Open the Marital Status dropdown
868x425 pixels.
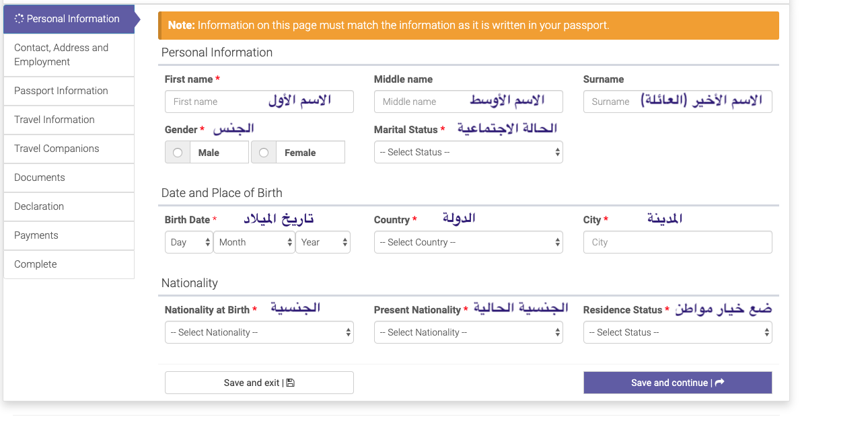pos(468,153)
